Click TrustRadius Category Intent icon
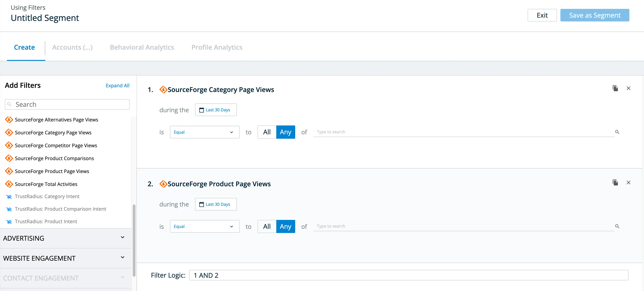Image resolution: width=644 pixels, height=291 pixels. click(9, 197)
